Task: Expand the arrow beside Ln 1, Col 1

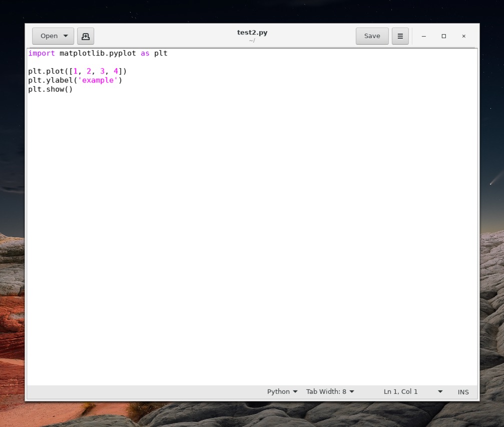Action: (x=440, y=391)
